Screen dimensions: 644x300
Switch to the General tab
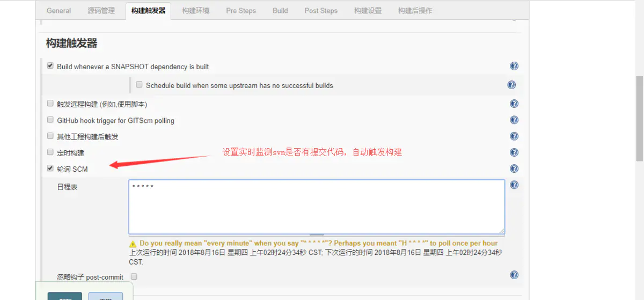[x=58, y=11]
